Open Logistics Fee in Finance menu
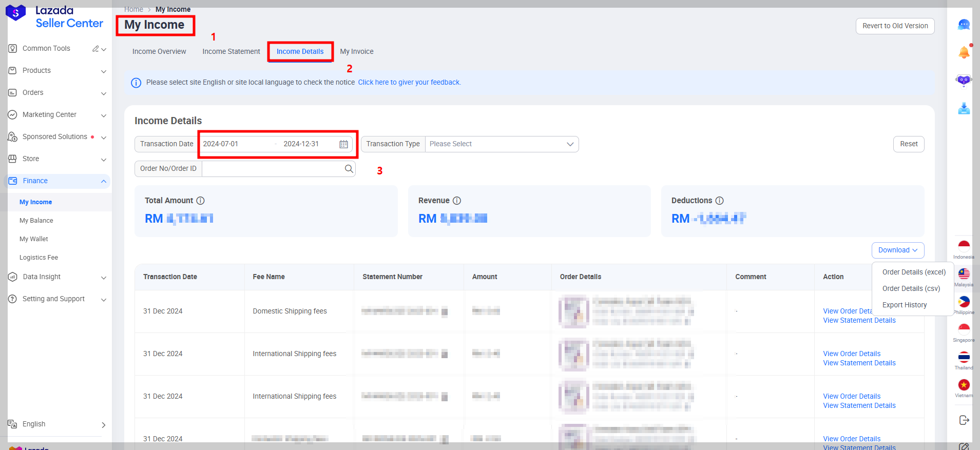 click(39, 258)
